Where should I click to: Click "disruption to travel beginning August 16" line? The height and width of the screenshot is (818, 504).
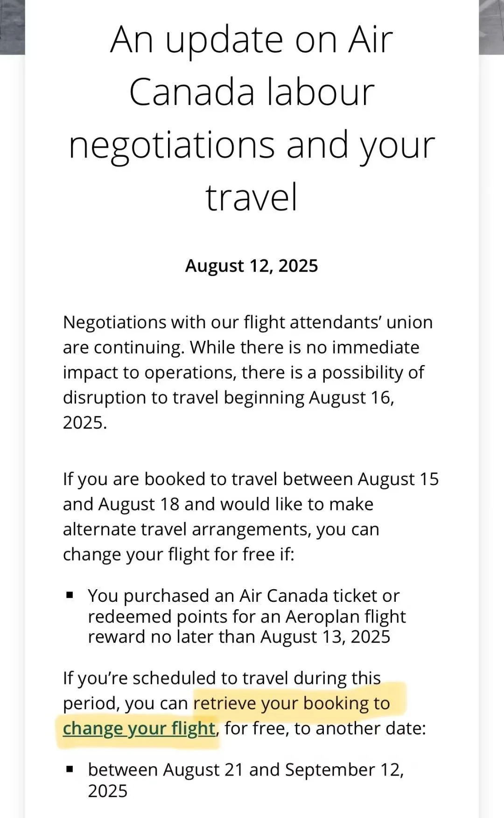coord(228,398)
